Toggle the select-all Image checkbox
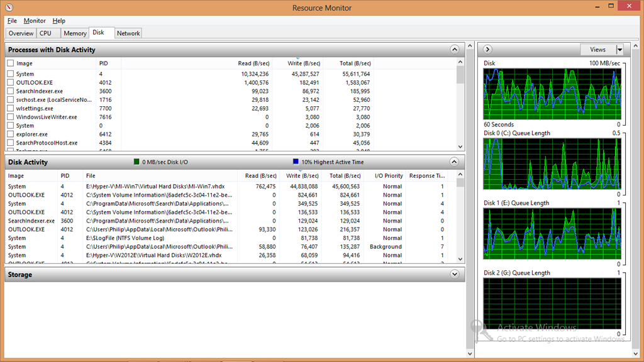Viewport: 644px width, 362px height. [10, 63]
